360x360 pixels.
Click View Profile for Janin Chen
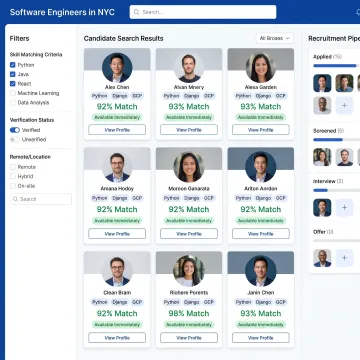point(261,338)
